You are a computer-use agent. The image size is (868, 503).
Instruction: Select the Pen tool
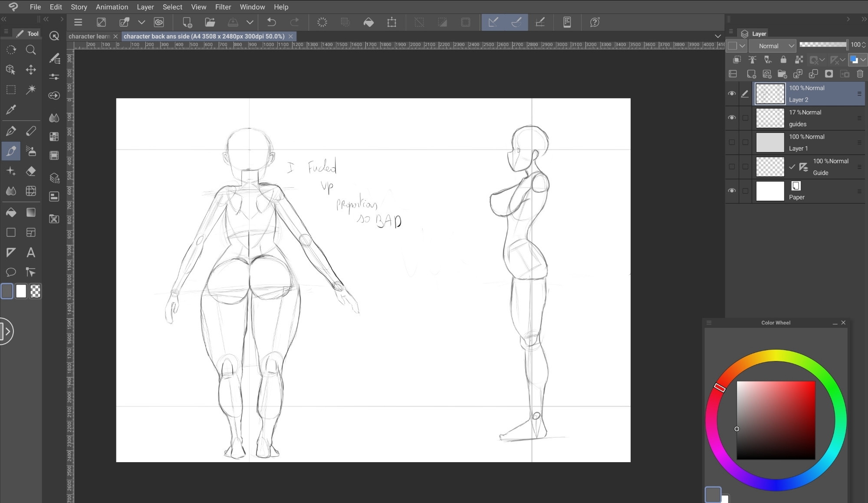[x=11, y=131]
